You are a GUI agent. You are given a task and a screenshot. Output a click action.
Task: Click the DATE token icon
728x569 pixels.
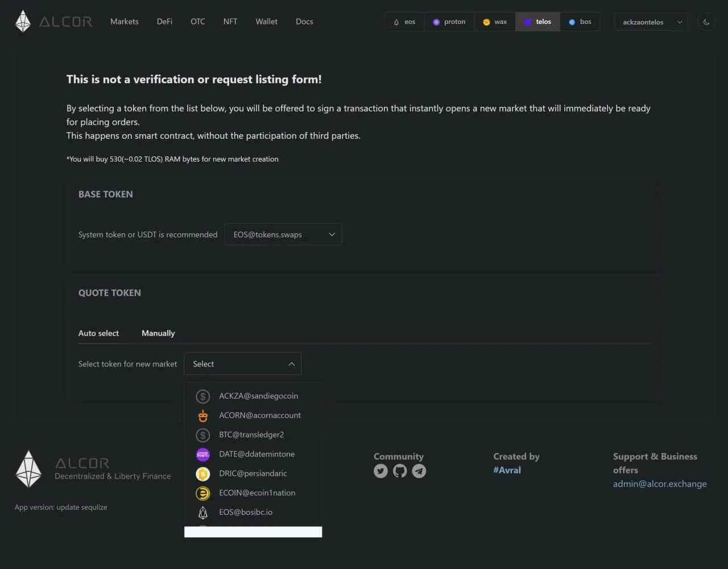(x=203, y=455)
